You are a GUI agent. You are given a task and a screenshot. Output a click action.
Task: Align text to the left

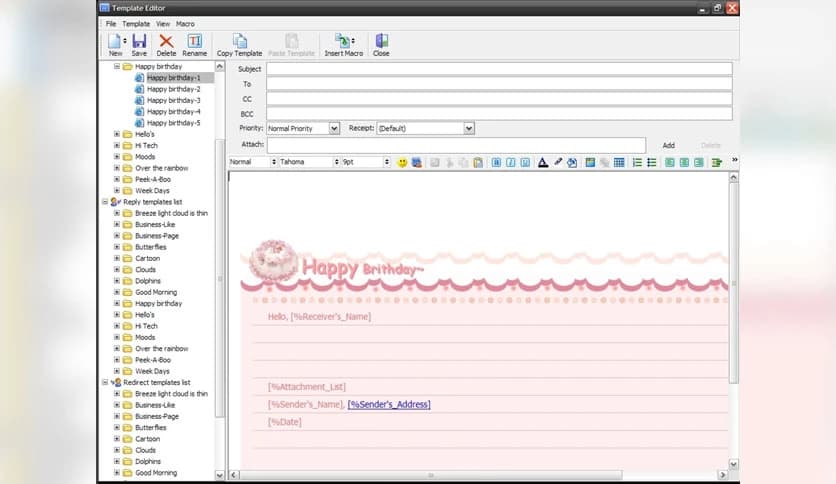(670, 163)
